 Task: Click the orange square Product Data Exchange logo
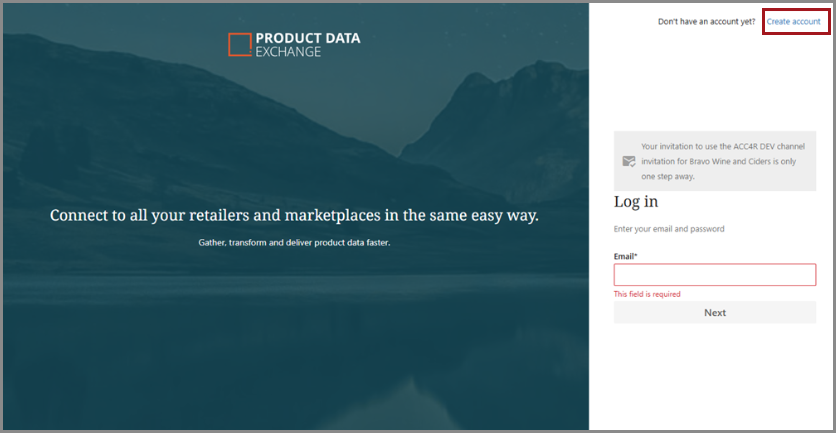point(240,44)
